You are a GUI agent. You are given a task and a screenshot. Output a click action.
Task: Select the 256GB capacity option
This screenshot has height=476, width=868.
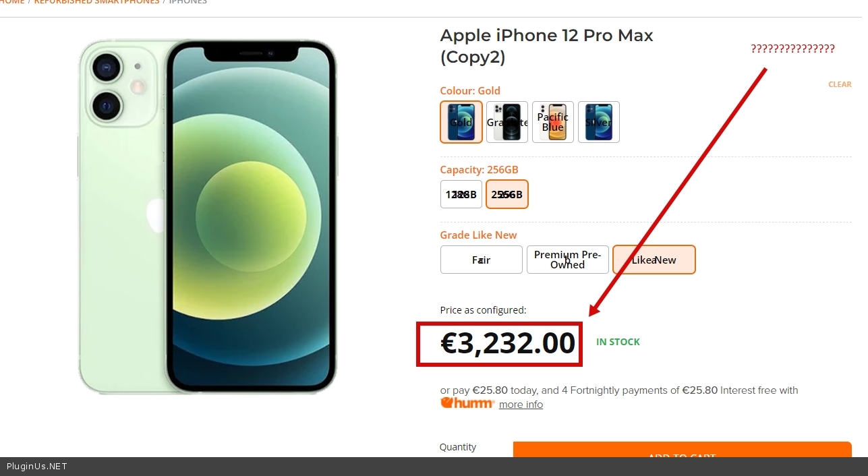507,194
